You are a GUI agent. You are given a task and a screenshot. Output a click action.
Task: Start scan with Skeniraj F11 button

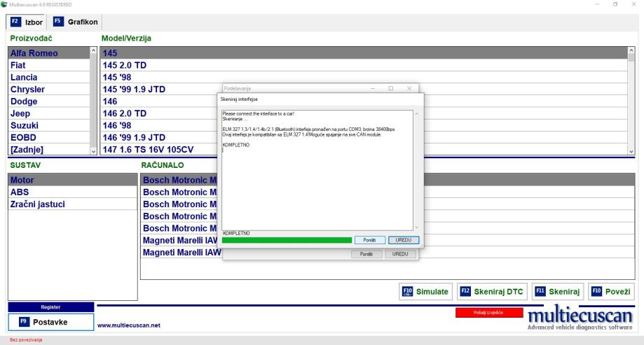point(557,292)
